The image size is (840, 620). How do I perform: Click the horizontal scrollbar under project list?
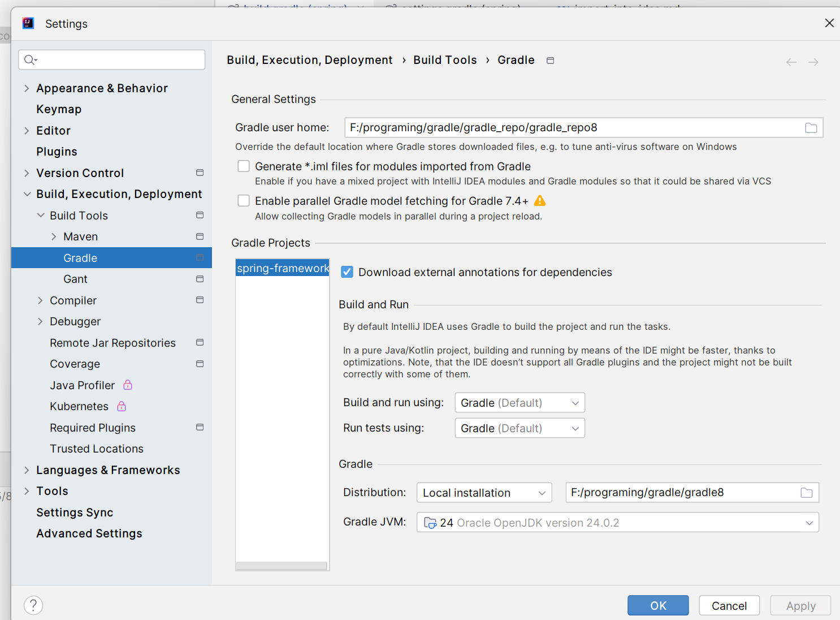tap(282, 566)
